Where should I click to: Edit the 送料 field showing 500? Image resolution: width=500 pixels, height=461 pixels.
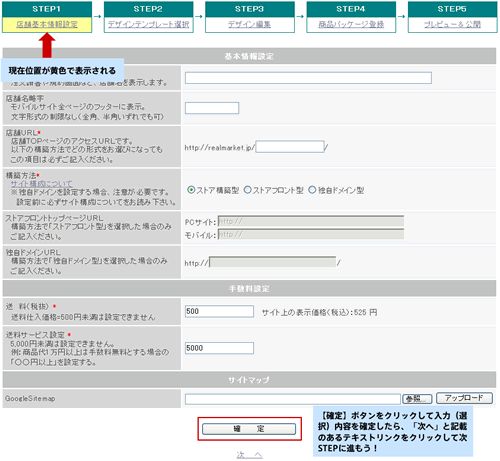pyautogui.click(x=219, y=311)
